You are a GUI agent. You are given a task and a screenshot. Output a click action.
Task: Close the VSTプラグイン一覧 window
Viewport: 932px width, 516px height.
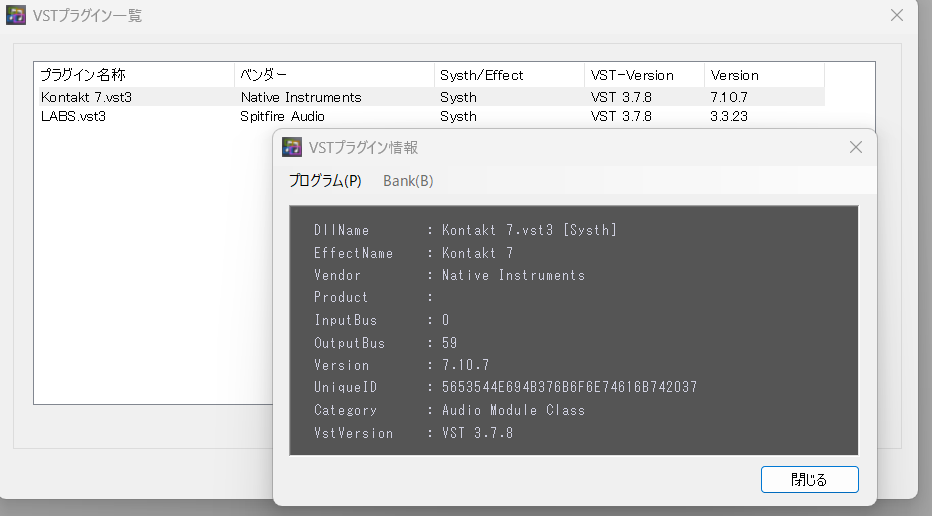pos(897,15)
